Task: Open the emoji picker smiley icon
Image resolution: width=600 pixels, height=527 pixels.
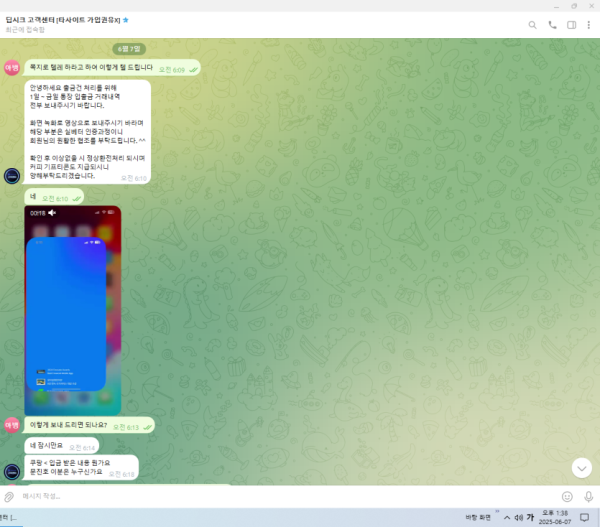Action: tap(567, 497)
